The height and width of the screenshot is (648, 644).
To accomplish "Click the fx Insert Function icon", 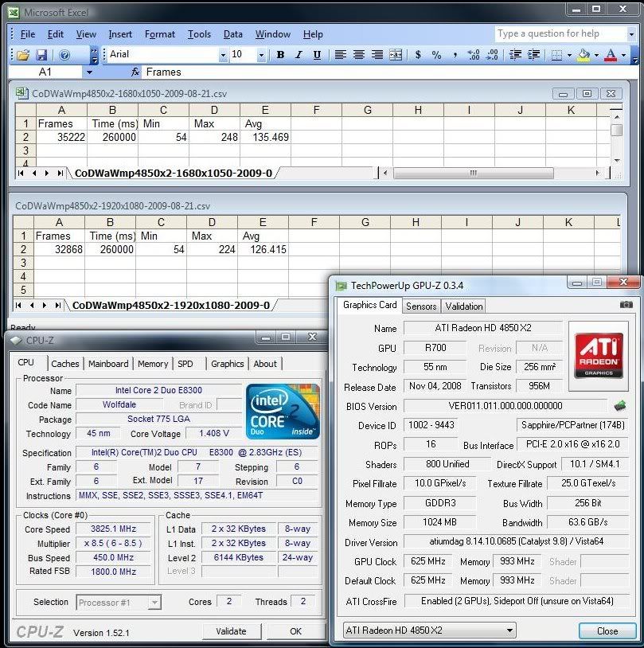I will (x=135, y=72).
